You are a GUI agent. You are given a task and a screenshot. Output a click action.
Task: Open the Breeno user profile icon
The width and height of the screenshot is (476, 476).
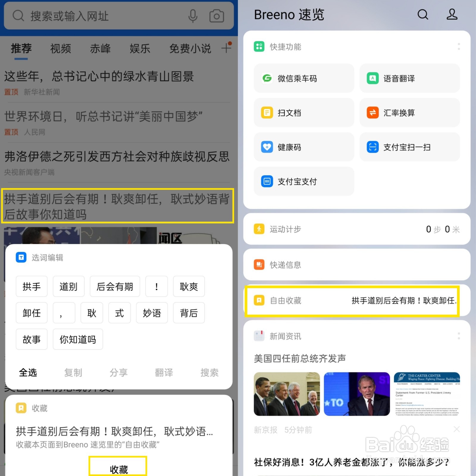[452, 14]
